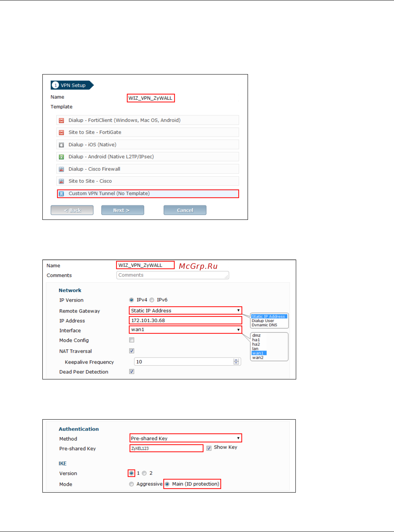Click the Pre-shared Key input field
Viewport: 394px width, 532px height.
tap(167, 448)
